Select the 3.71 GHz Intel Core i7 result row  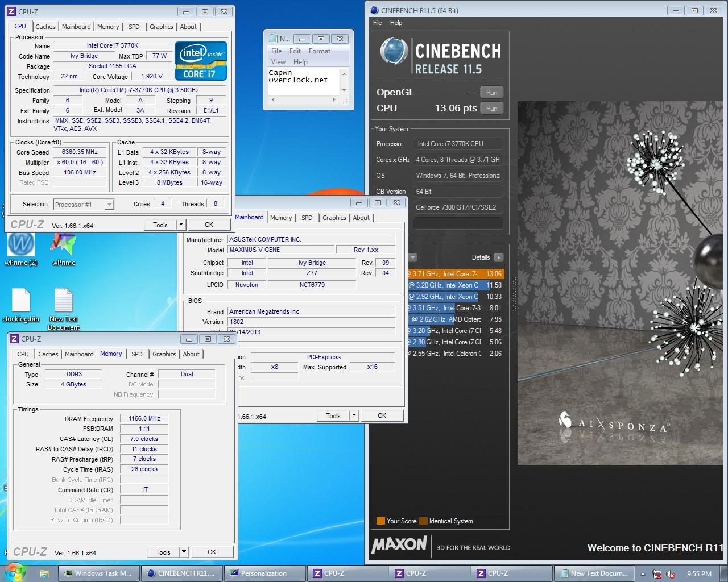456,274
